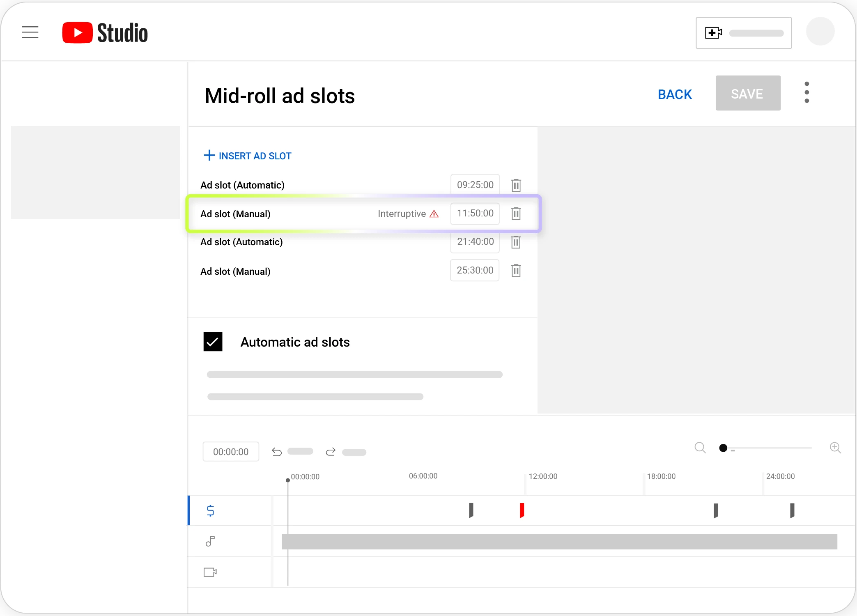Screen dimensions: 857x616
Task: Delete the 11:50:00 manual ad slot
Action: click(516, 214)
